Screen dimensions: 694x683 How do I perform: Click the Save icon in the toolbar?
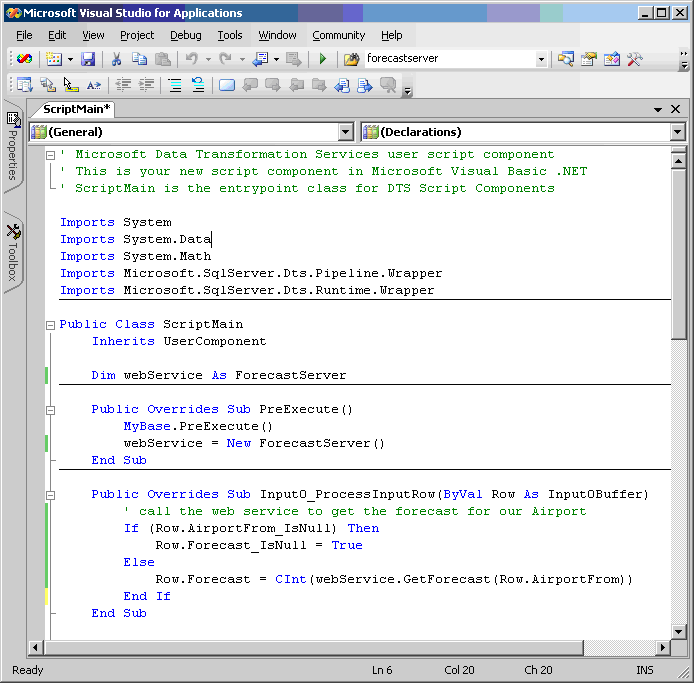(x=88, y=60)
